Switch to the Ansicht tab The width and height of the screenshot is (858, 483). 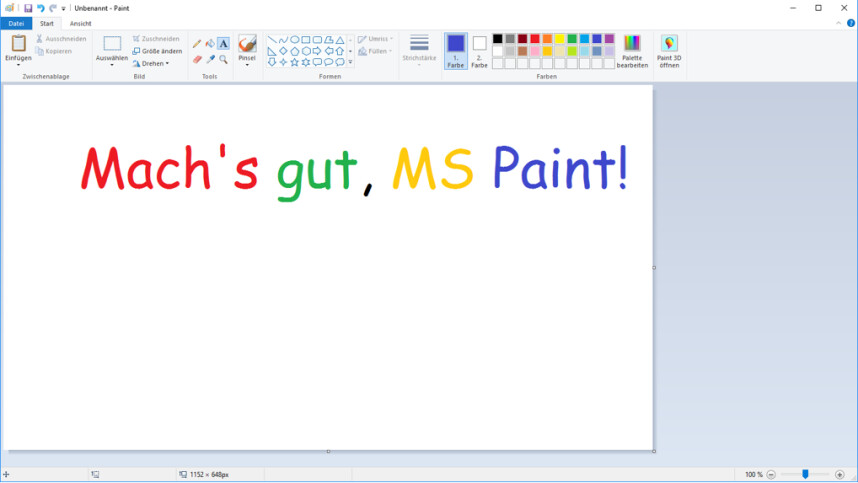point(80,24)
